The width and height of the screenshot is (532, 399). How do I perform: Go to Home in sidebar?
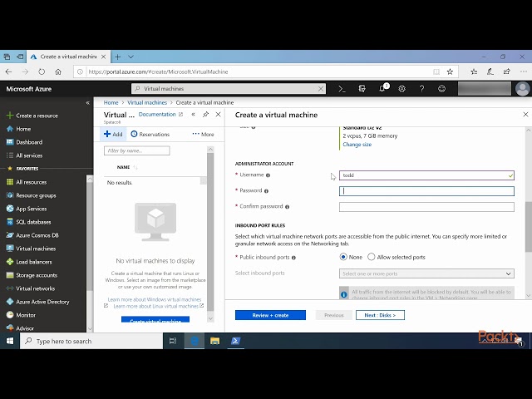pyautogui.click(x=19, y=129)
